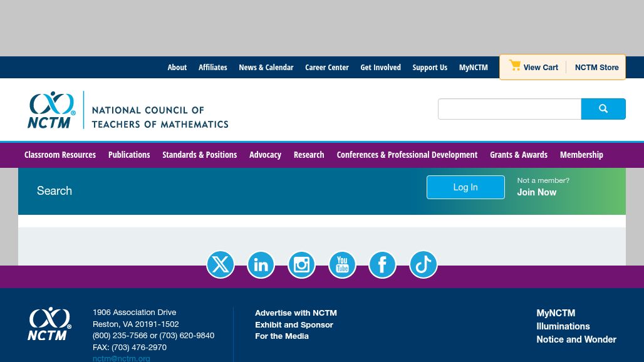Go to the NCTM Store

pos(596,68)
